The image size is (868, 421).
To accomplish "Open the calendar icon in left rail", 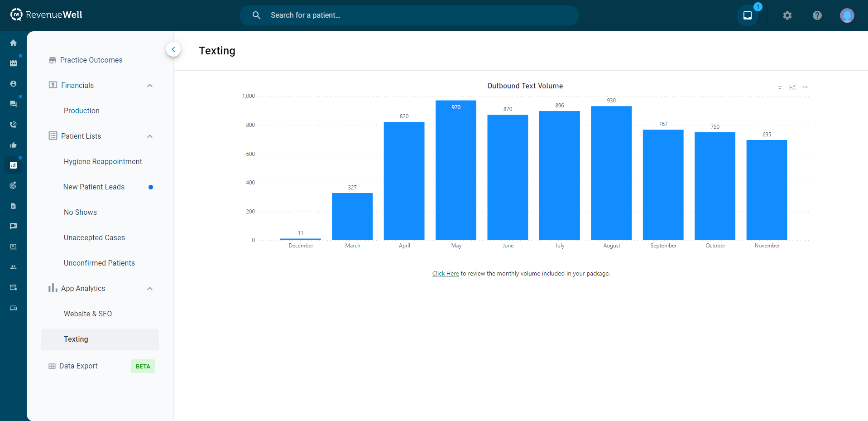I will point(13,63).
